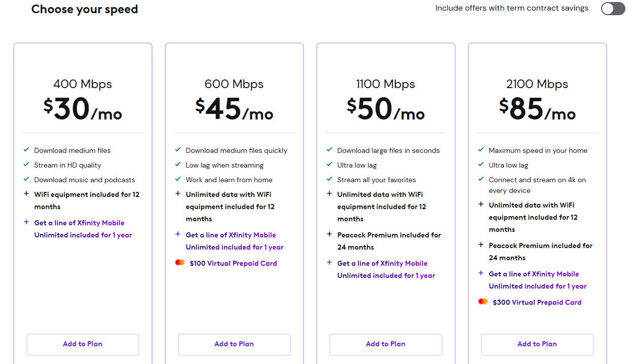This screenshot has height=364, width=634.
Task: Click the $50/mo price of 1100 Mbps plan
Action: coord(386,109)
